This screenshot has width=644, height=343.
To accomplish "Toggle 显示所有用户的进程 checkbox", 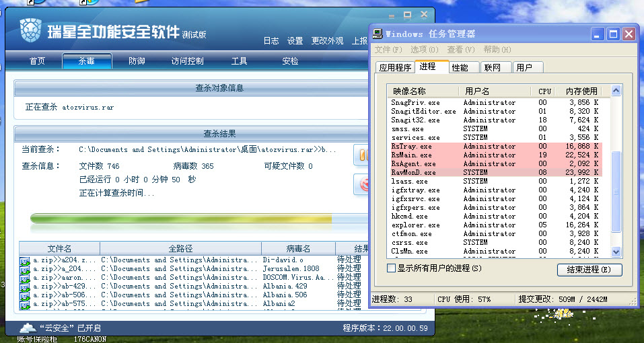I will click(392, 268).
